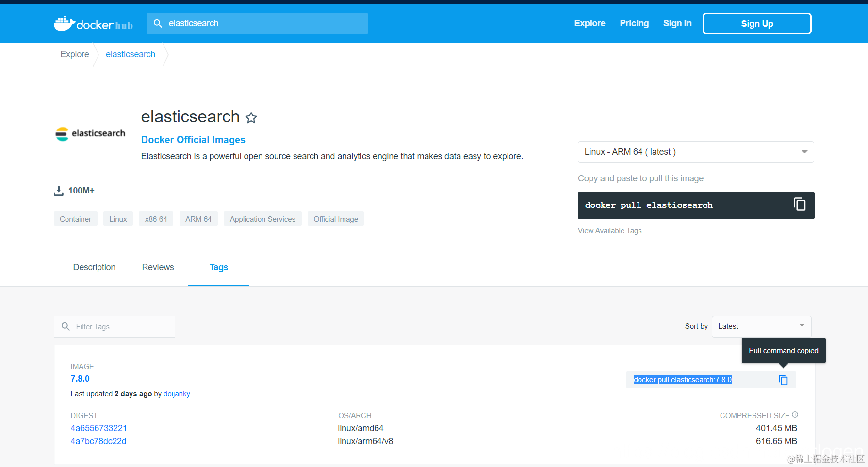This screenshot has height=467, width=868.
Task: Open doijanky user profile link
Action: [177, 394]
